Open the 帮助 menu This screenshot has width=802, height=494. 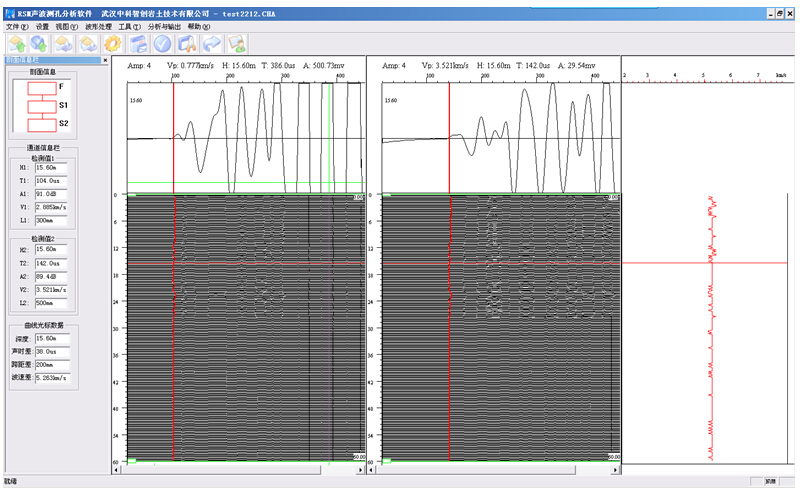point(200,27)
